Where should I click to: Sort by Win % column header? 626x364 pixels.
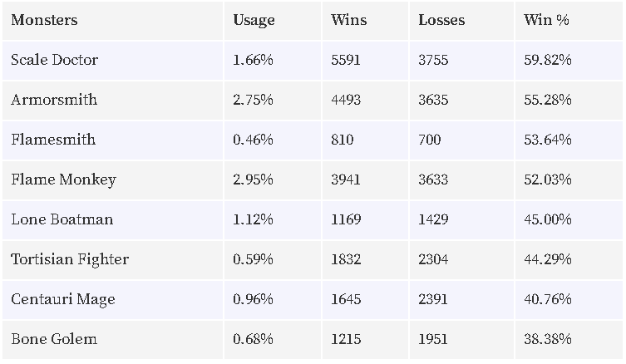(546, 20)
